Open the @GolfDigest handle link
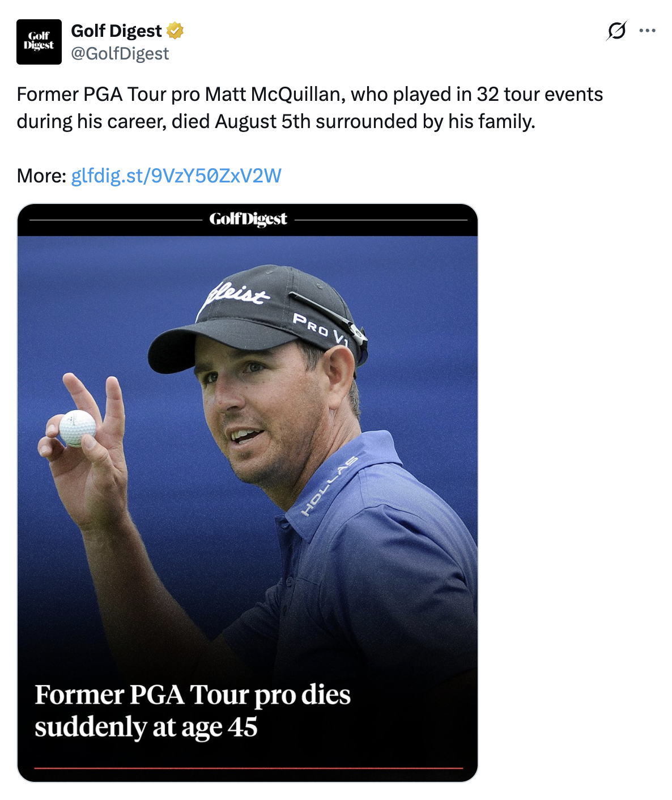The height and width of the screenshot is (800, 672). [x=120, y=53]
